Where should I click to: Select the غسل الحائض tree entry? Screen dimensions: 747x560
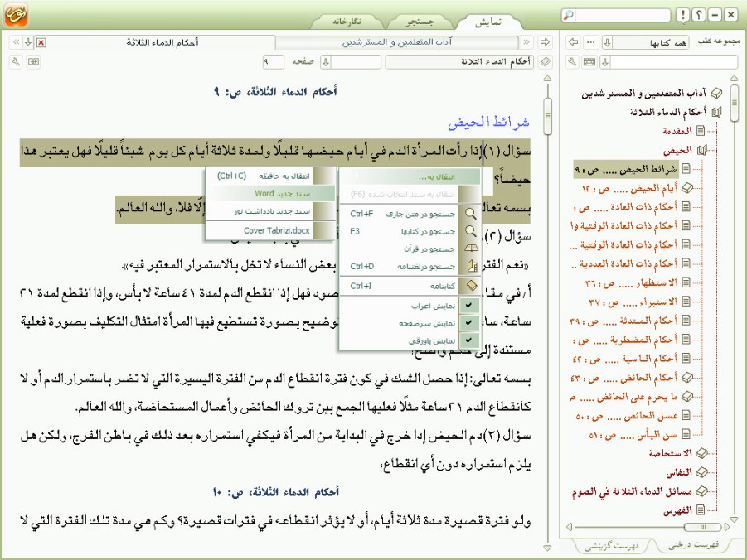627,416
